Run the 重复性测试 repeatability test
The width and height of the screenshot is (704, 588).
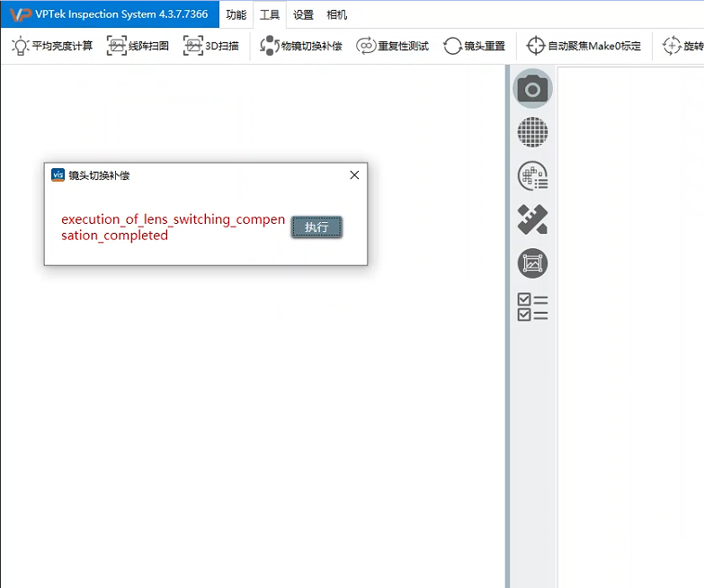[392, 46]
